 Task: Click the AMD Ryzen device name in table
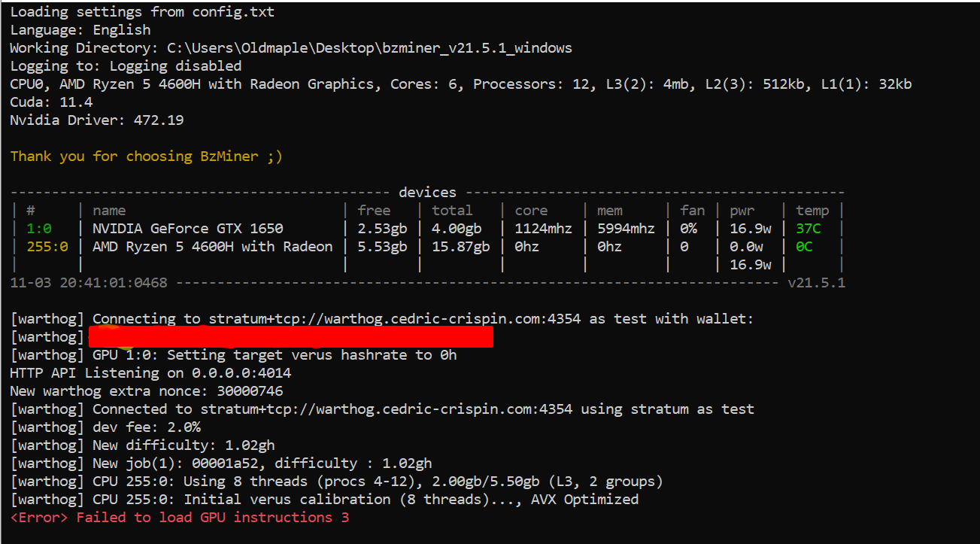click(x=212, y=247)
